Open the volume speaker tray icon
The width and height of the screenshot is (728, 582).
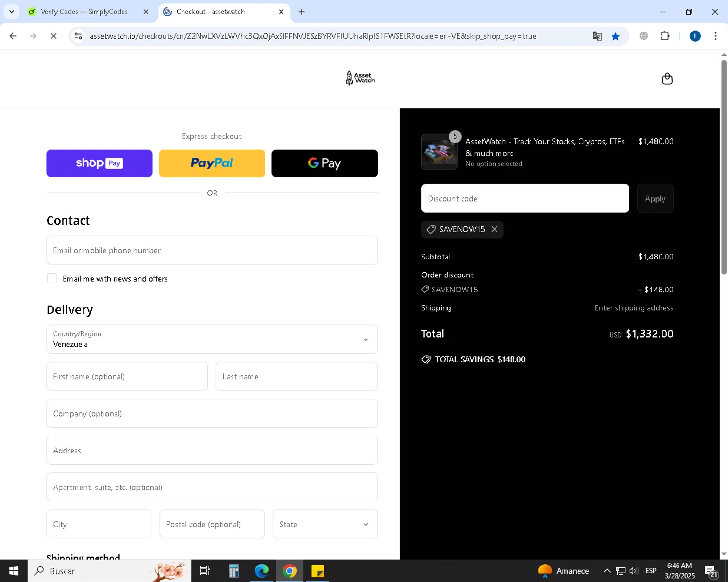(634, 571)
